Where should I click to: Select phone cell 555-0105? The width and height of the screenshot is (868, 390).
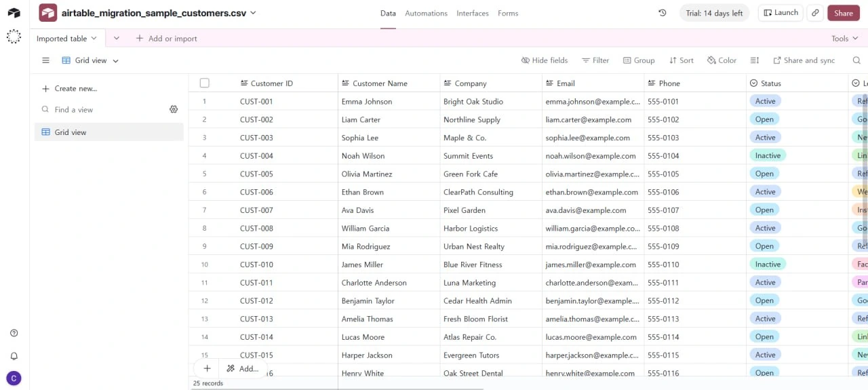(x=695, y=174)
